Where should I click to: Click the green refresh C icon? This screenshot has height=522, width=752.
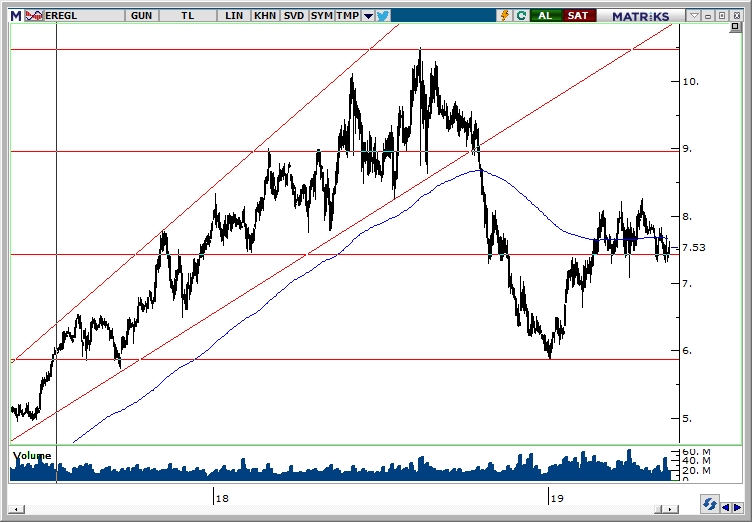pos(521,16)
